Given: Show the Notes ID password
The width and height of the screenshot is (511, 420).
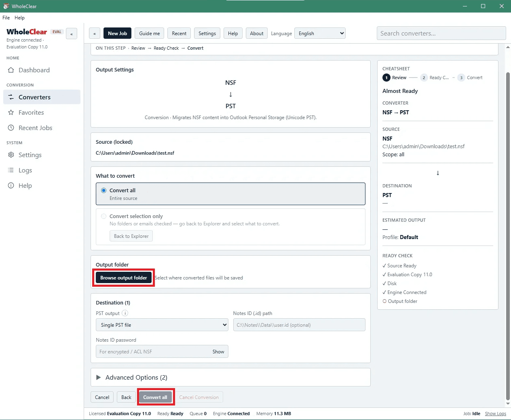Looking at the screenshot, I should 218,352.
